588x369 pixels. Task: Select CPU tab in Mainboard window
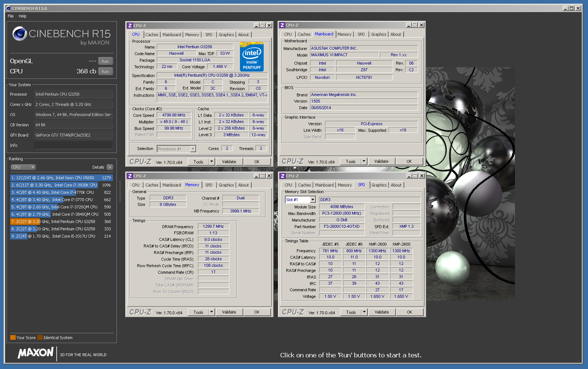click(x=288, y=34)
